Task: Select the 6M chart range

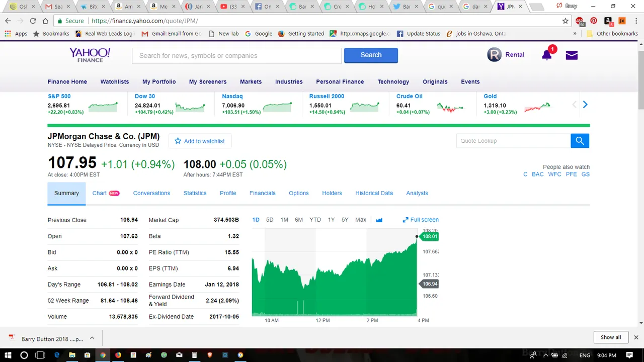Action: (299, 220)
